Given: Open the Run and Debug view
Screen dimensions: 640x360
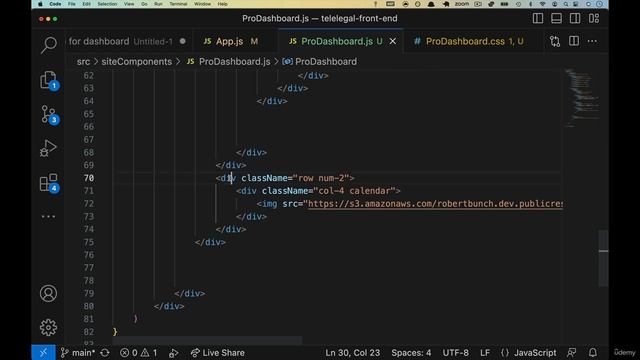Looking at the screenshot, I should (48, 149).
